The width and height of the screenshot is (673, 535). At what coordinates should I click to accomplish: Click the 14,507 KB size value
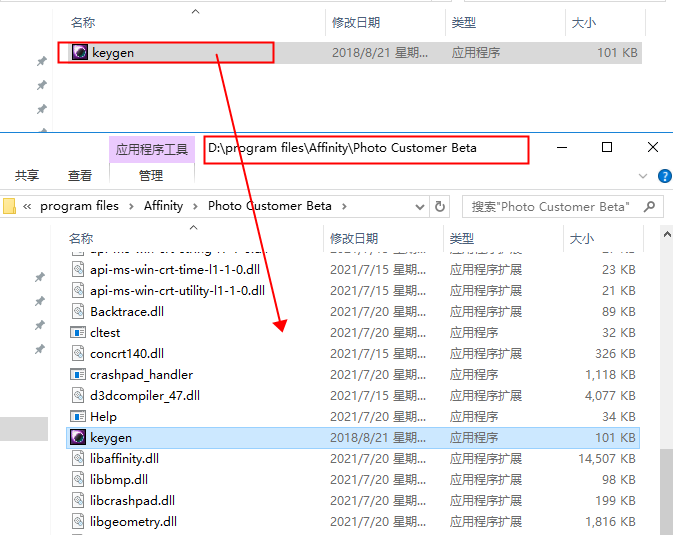tap(606, 459)
